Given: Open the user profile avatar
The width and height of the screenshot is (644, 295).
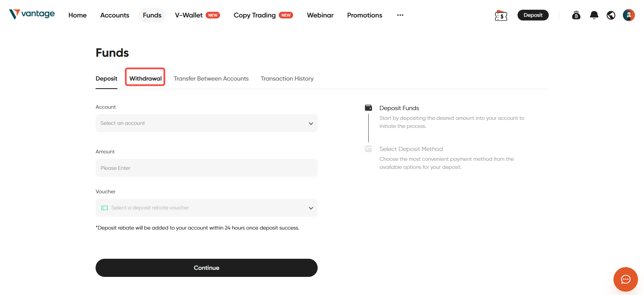Looking at the screenshot, I should [x=629, y=15].
